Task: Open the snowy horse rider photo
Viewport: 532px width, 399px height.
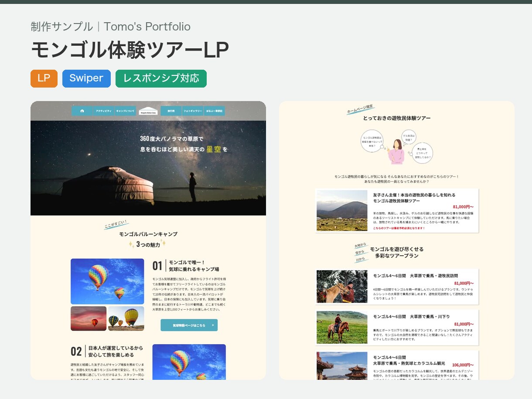Action: (x=342, y=286)
